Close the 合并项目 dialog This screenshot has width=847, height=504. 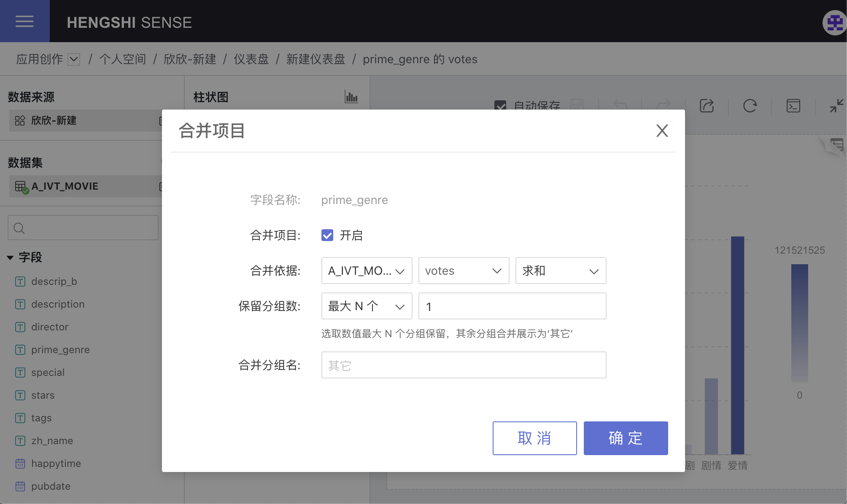pyautogui.click(x=662, y=131)
